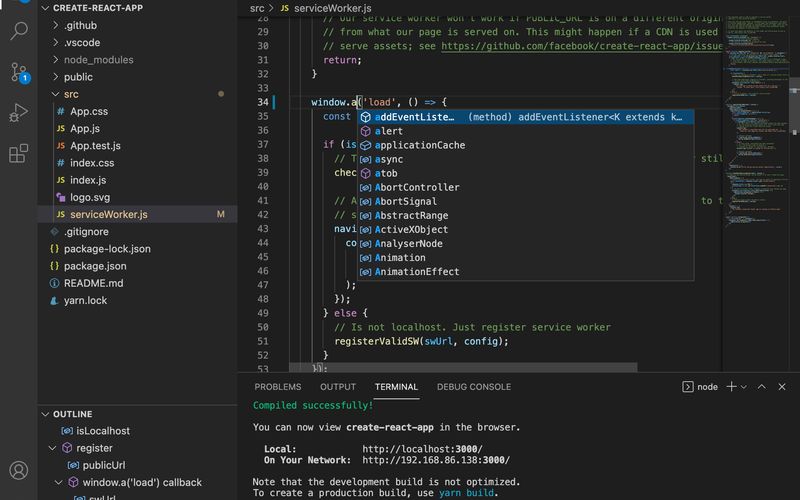Collapse the register outline item

[53, 448]
